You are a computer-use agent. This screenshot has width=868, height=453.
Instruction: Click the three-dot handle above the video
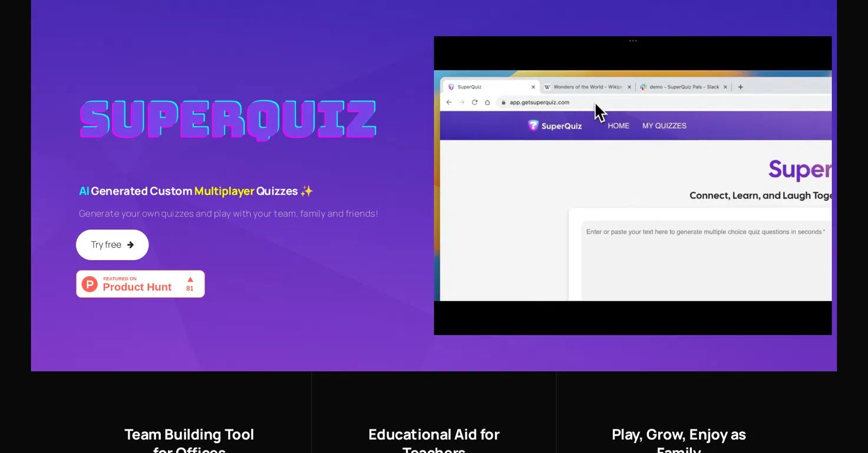pyautogui.click(x=633, y=41)
